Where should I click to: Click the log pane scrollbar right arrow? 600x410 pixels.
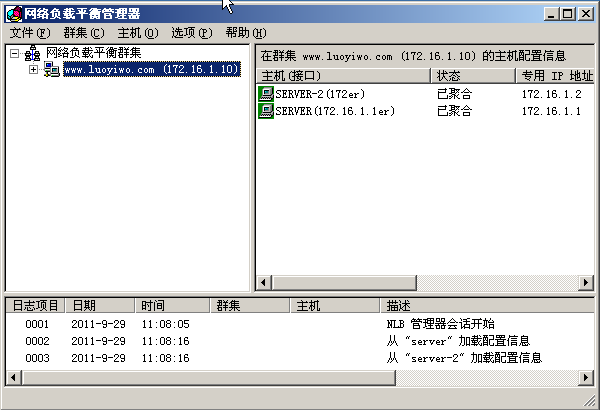coord(586,377)
